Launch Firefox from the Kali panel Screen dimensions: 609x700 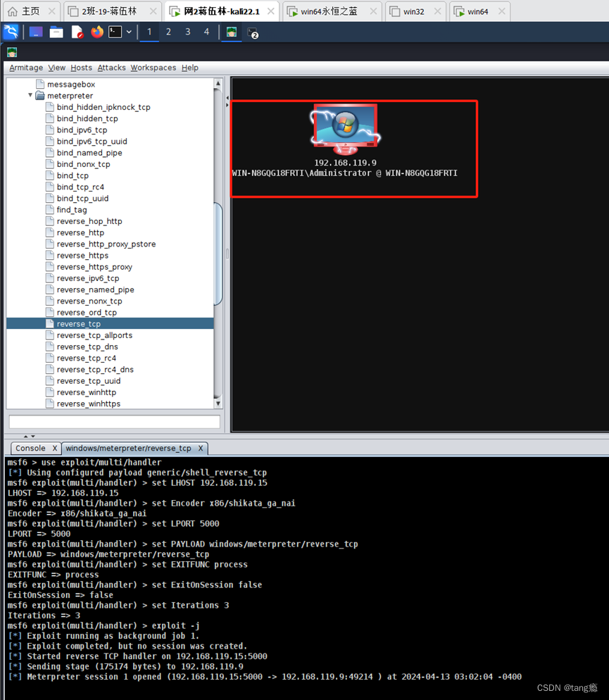pyautogui.click(x=97, y=32)
